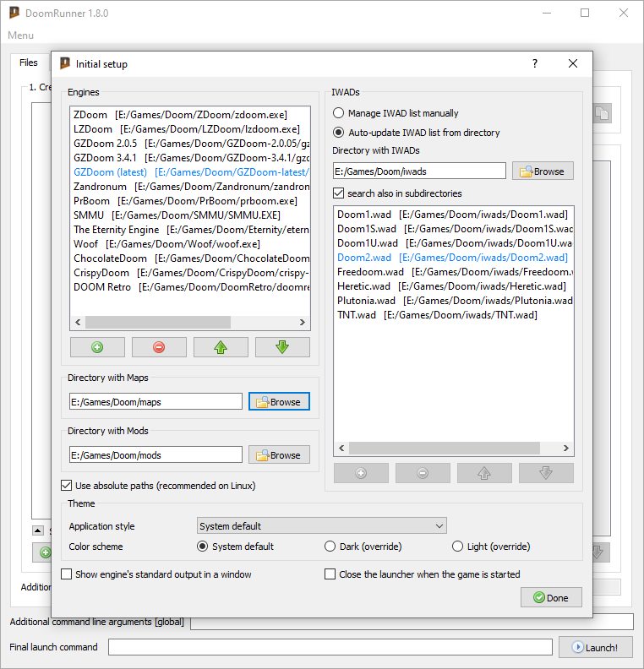Image resolution: width=644 pixels, height=669 pixels.
Task: Click the Launch! button in main window
Action: coord(596,647)
